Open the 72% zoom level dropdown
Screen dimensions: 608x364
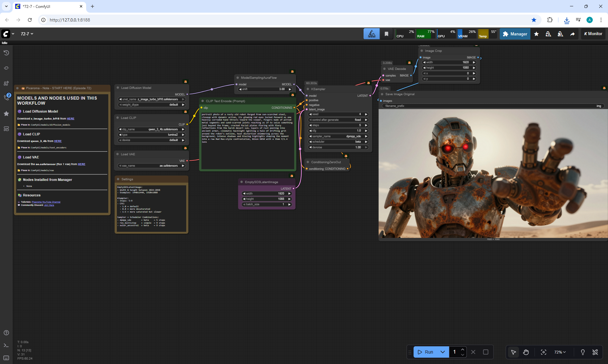(560, 352)
